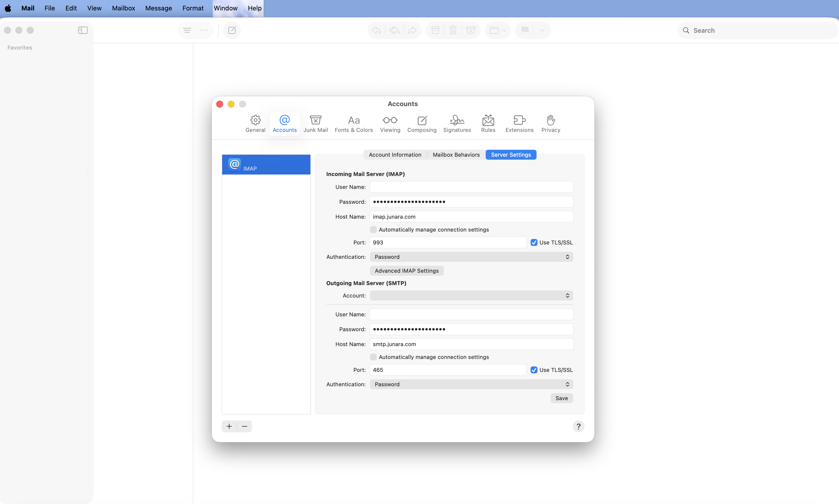The image size is (839, 504).
Task: Click the imap.junara.com Host Name field
Action: [x=471, y=217]
